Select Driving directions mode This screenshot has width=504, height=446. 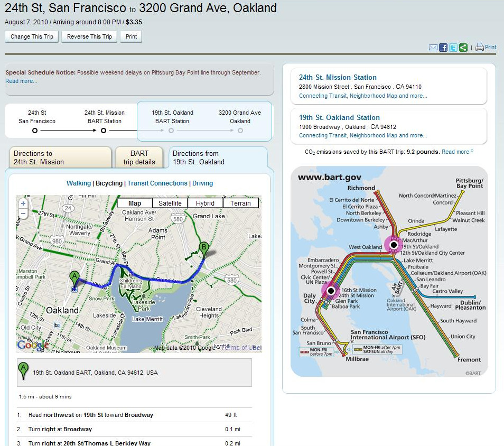coord(202,183)
